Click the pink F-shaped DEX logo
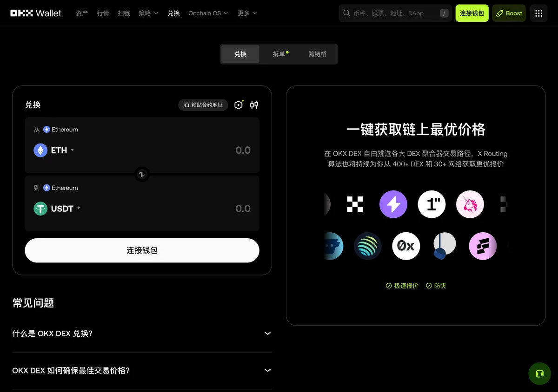Viewport: 558px width, 392px height. [x=483, y=246]
